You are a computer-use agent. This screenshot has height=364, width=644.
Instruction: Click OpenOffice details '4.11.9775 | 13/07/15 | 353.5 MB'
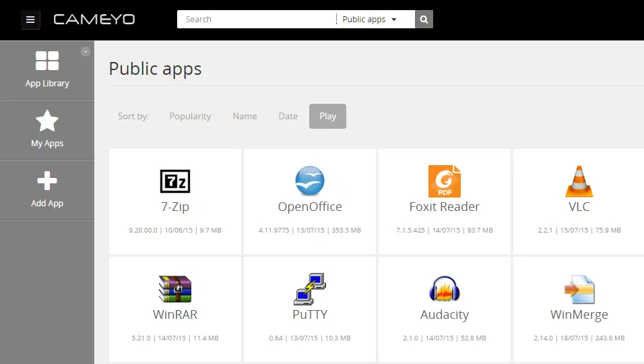click(x=310, y=230)
